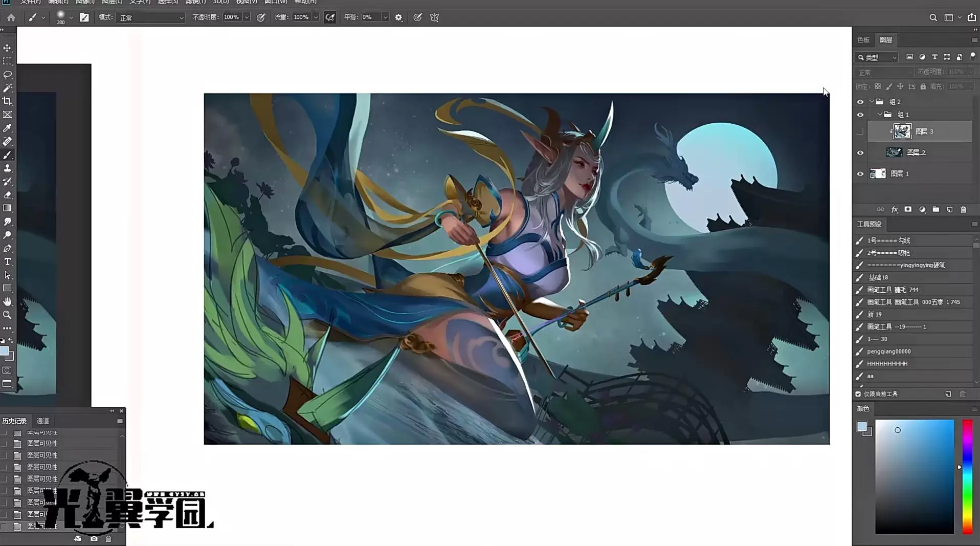Open opacity 不透明度 dropdown arrow in options bar
Image resolution: width=980 pixels, height=546 pixels.
point(247,17)
